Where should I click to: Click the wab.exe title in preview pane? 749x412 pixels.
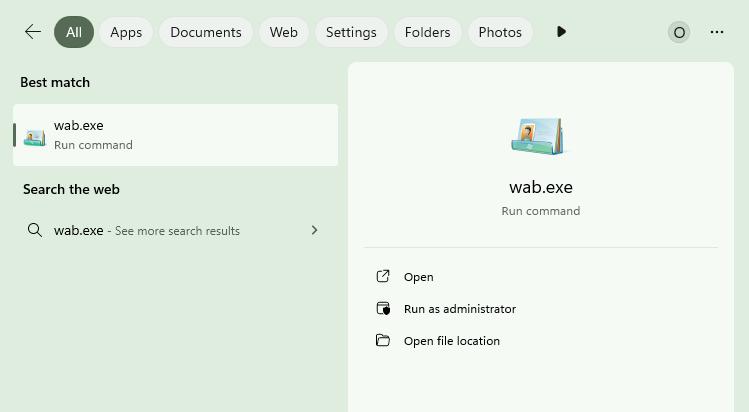click(x=540, y=187)
